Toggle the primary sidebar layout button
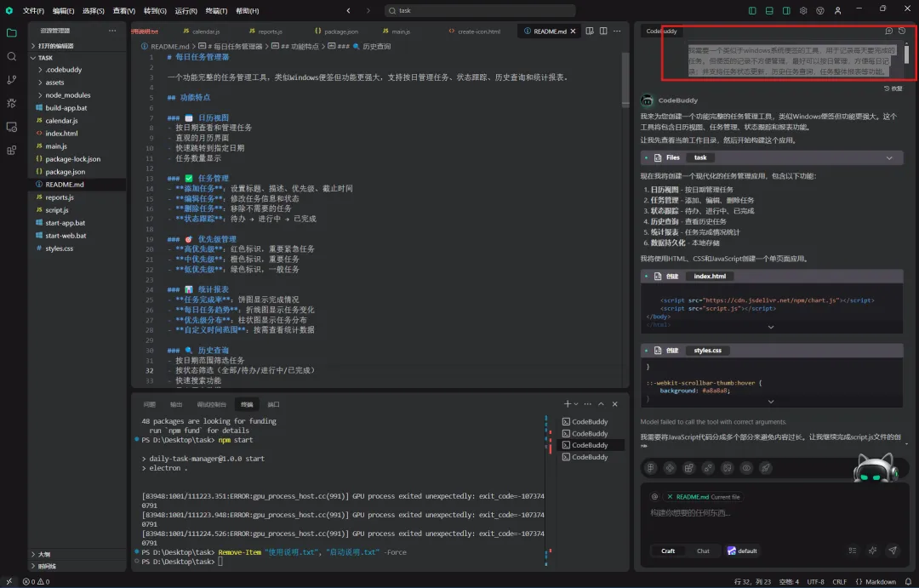Viewport: 919px width, 588px height. [752, 10]
